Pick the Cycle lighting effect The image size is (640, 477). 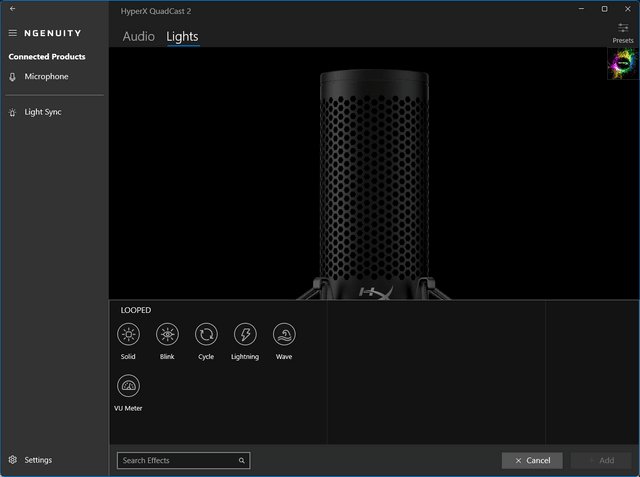pos(206,334)
